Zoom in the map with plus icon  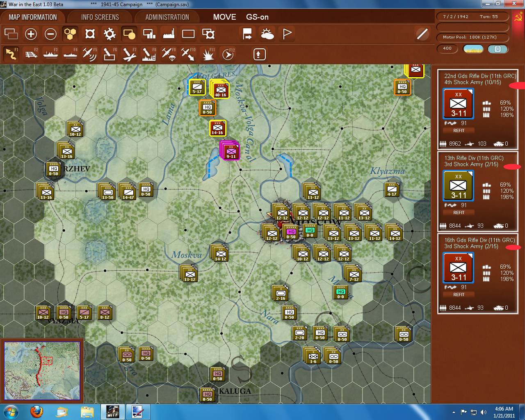pos(31,34)
